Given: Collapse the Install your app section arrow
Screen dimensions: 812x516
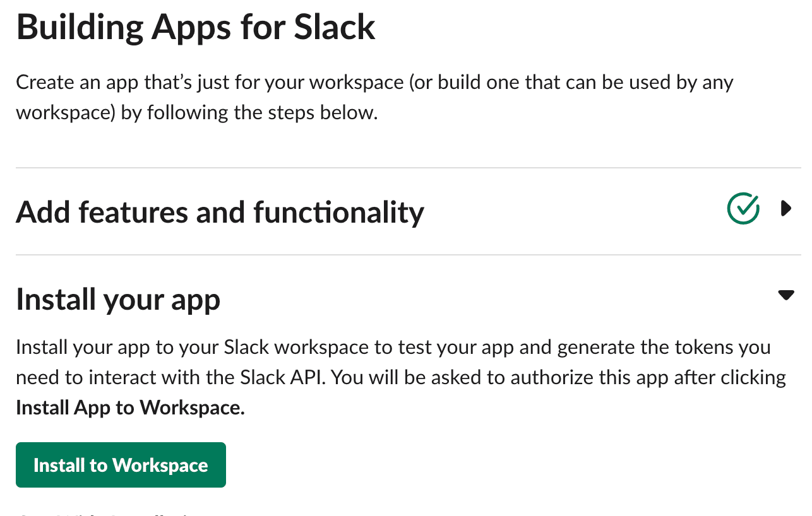Looking at the screenshot, I should tap(785, 295).
